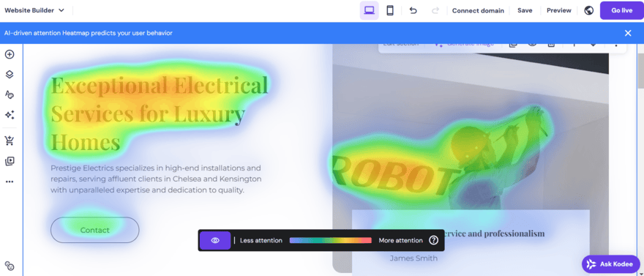644x276 pixels.
Task: Open the website styles icon
Action: (x=10, y=95)
